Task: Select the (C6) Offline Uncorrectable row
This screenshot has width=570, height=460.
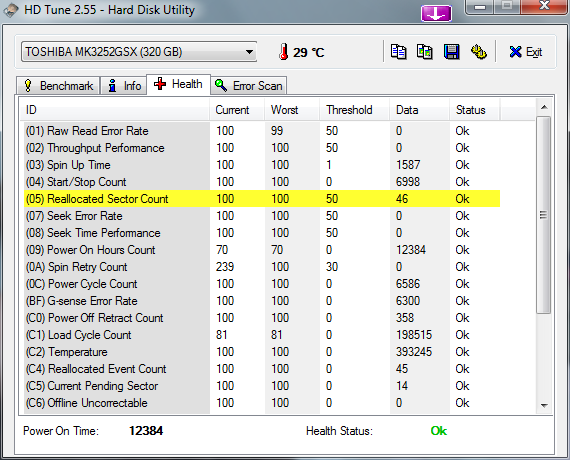Action: (x=262, y=403)
